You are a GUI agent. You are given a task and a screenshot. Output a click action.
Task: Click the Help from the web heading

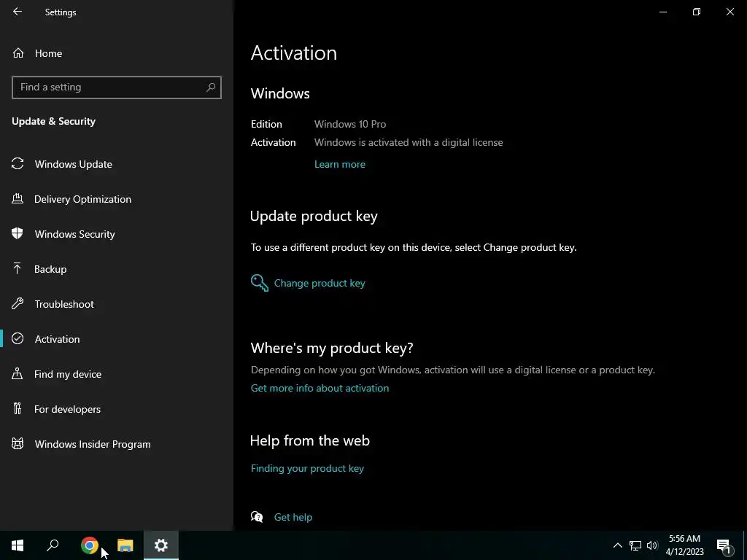[310, 440]
